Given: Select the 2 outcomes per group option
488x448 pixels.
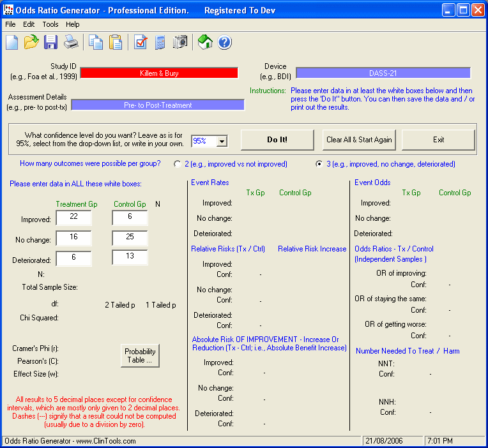Looking at the screenshot, I should pos(178,164).
